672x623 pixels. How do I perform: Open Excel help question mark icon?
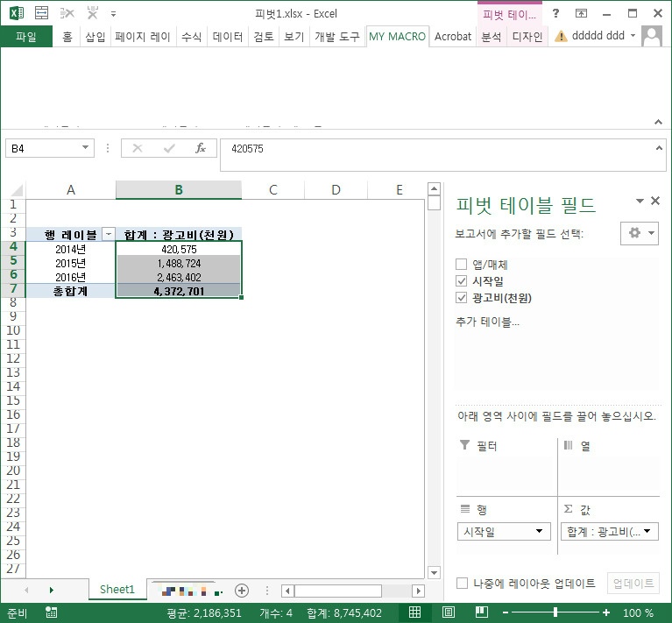coord(555,13)
